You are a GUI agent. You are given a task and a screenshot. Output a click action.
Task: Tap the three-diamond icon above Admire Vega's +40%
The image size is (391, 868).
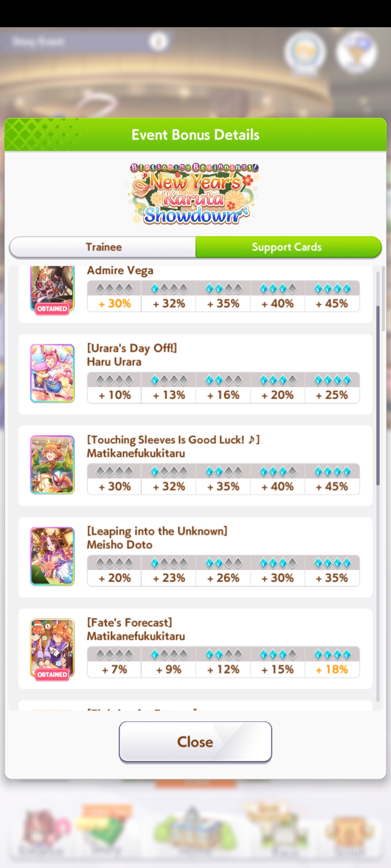pyautogui.click(x=278, y=289)
